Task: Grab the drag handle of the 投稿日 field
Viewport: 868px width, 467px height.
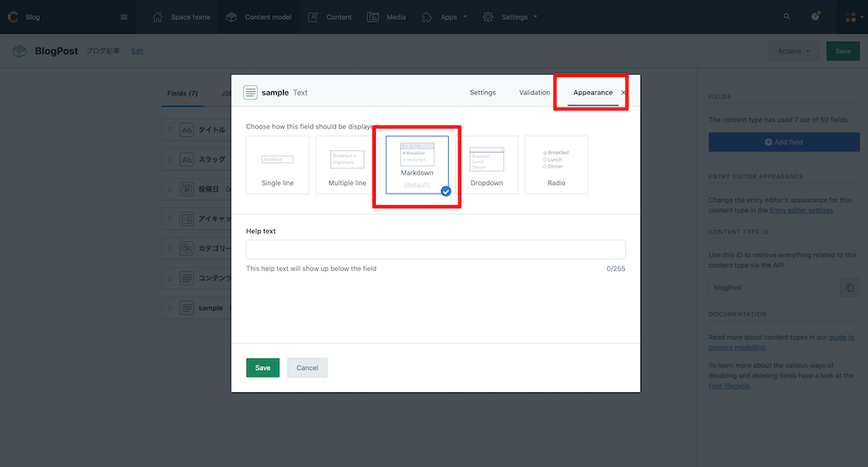Action: [170, 189]
